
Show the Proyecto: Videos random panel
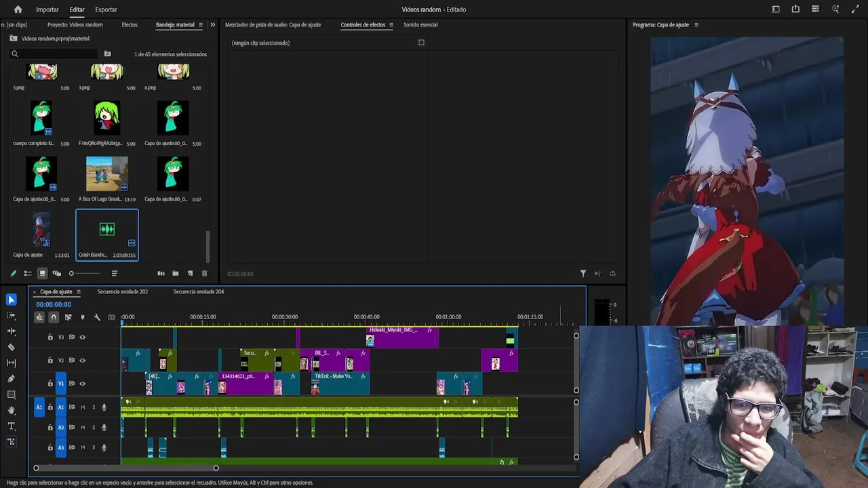click(75, 24)
